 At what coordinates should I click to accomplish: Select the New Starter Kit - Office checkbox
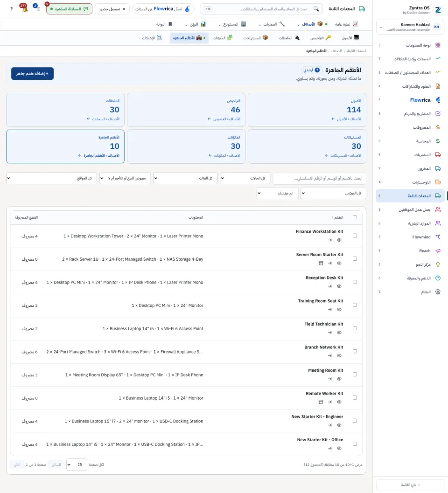[355, 444]
